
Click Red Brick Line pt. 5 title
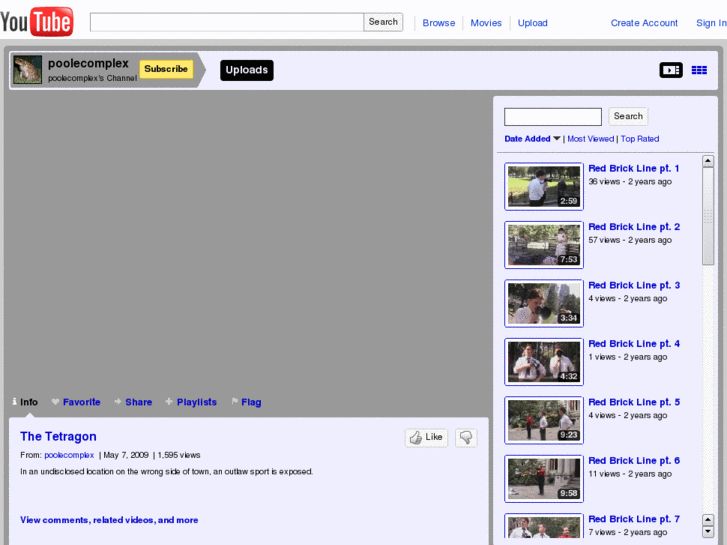[x=634, y=402]
